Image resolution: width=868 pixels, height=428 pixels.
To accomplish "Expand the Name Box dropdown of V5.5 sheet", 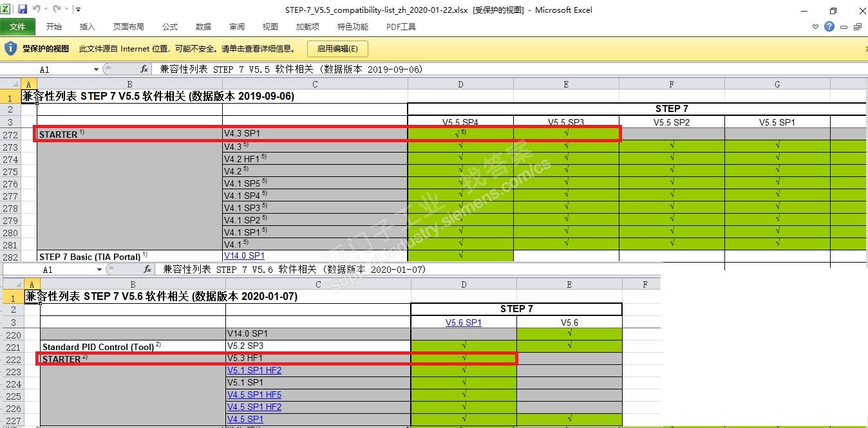I will tap(96, 70).
